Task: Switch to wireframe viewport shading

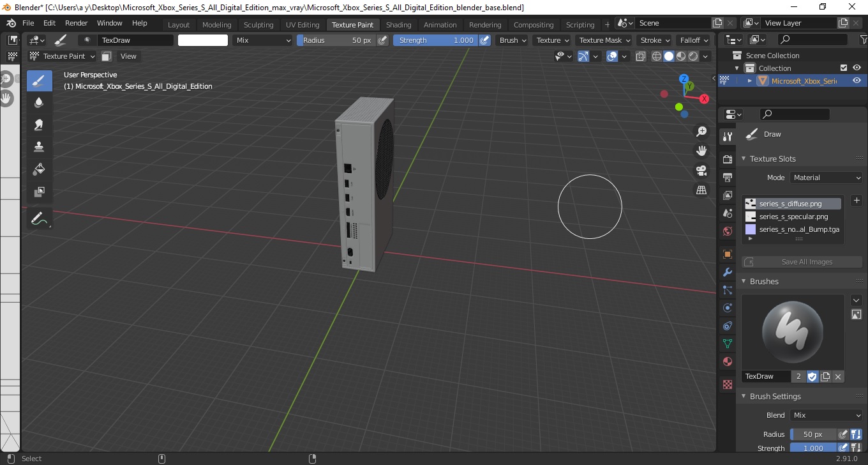Action: click(x=656, y=56)
